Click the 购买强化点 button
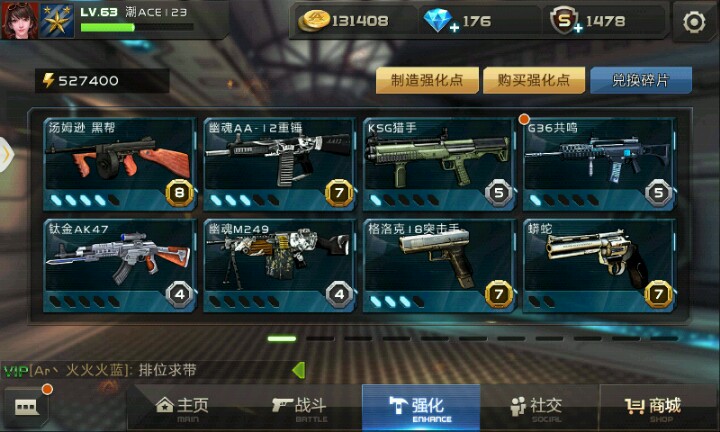The width and height of the screenshot is (720, 432). pyautogui.click(x=534, y=80)
